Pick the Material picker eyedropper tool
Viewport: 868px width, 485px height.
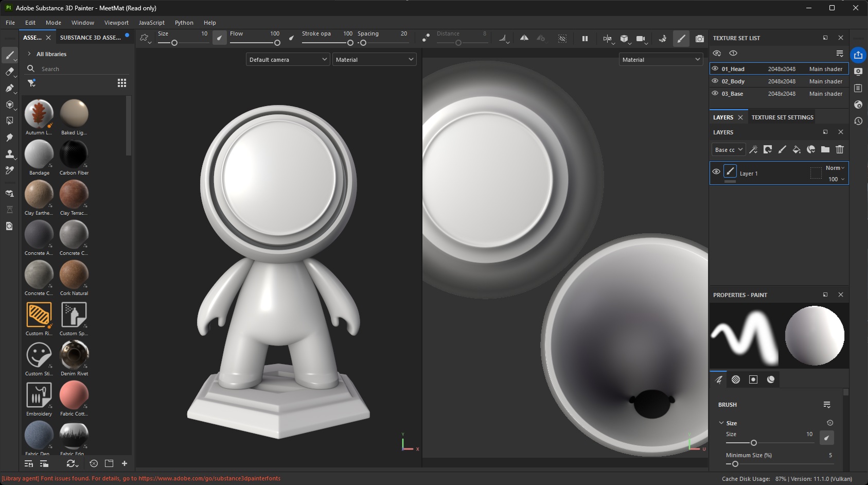[9, 170]
